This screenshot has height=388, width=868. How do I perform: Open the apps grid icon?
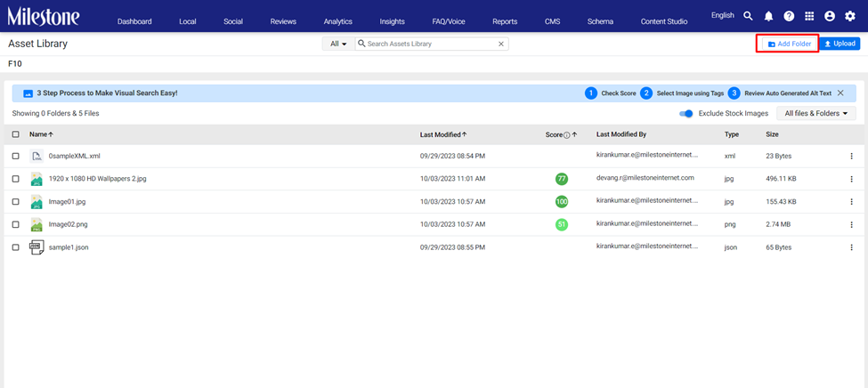(809, 16)
